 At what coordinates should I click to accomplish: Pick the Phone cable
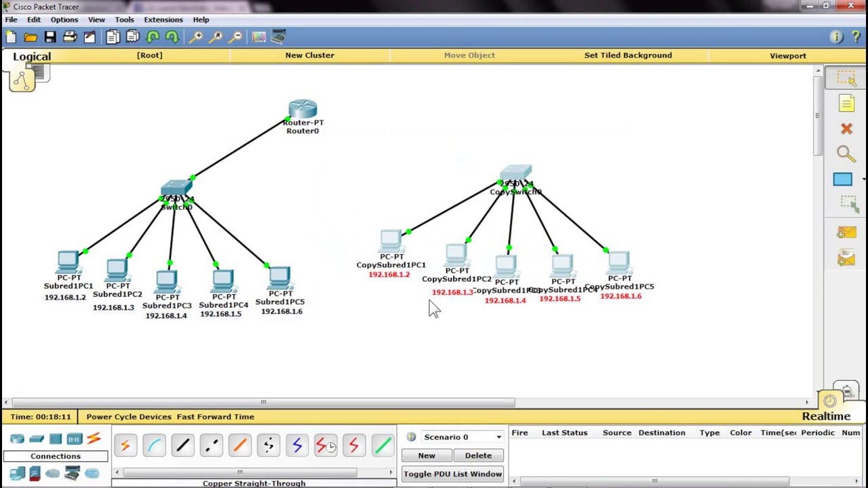[269, 445]
